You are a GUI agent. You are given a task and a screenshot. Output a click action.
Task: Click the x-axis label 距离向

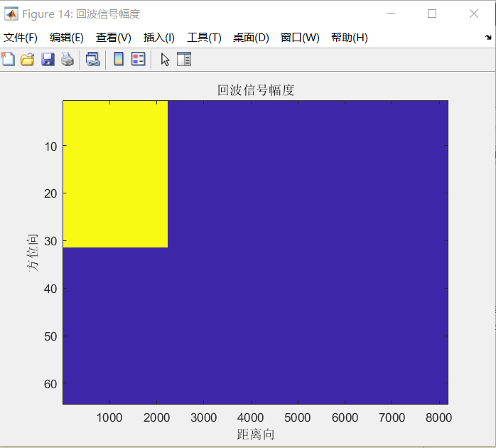pos(256,434)
